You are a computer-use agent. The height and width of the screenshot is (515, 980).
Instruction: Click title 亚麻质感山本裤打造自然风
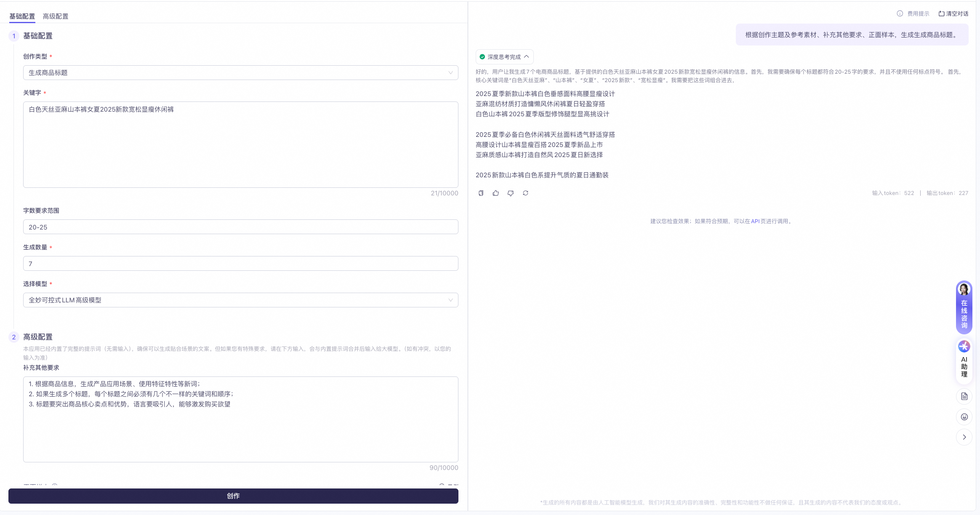pyautogui.click(x=539, y=155)
